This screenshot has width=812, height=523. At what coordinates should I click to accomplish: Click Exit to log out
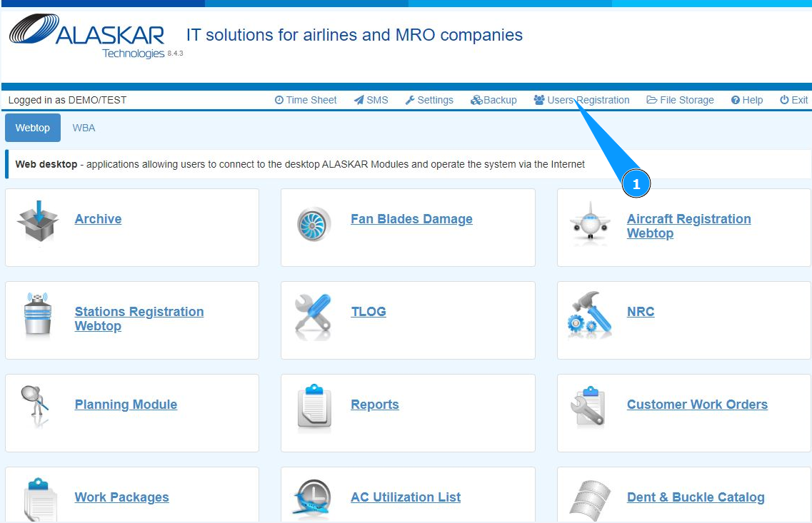coord(794,100)
